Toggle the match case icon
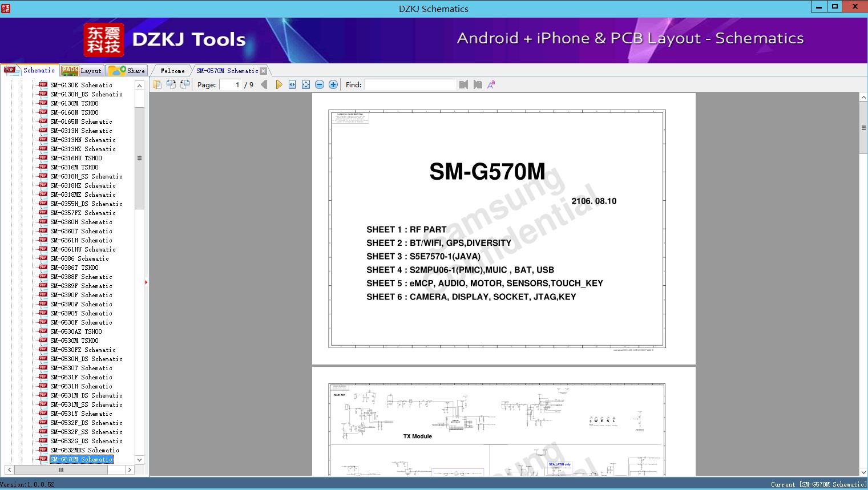Viewport: 868px width, 490px height. pyautogui.click(x=491, y=84)
